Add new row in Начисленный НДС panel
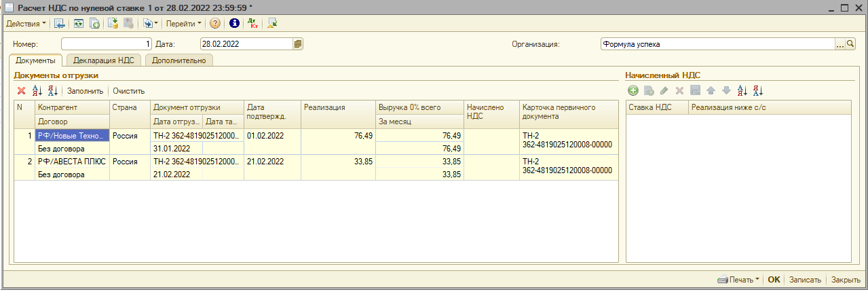This screenshot has height=292, width=868. coord(633,90)
